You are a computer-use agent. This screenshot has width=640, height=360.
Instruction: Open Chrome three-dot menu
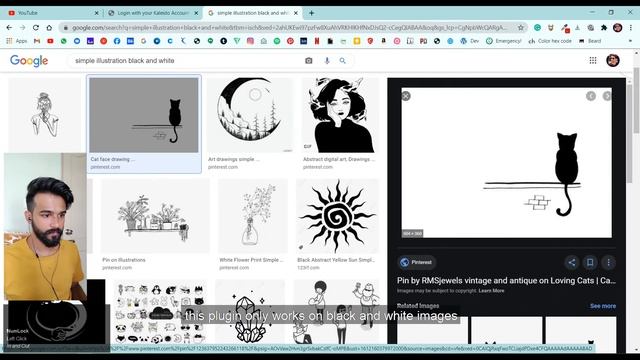point(631,28)
